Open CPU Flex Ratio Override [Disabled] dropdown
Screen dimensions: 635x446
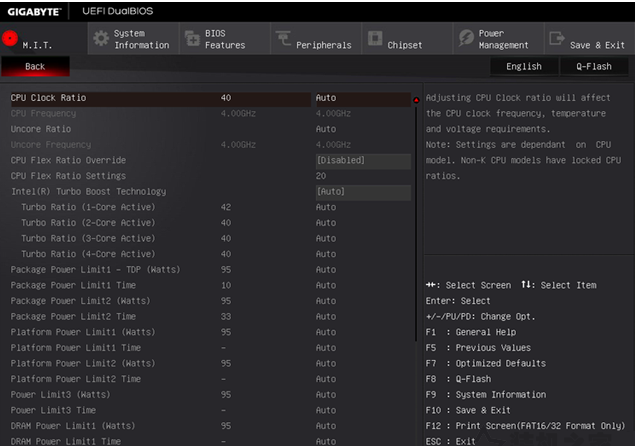[x=363, y=160]
